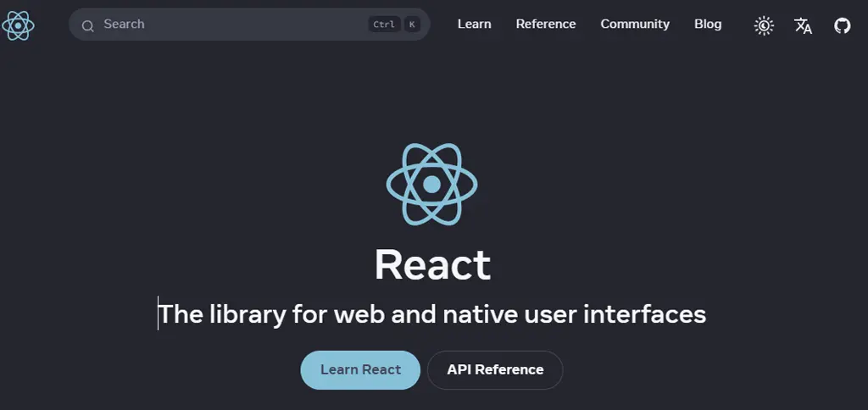Click the large React atom logo
The height and width of the screenshot is (410, 868).
coord(431,185)
